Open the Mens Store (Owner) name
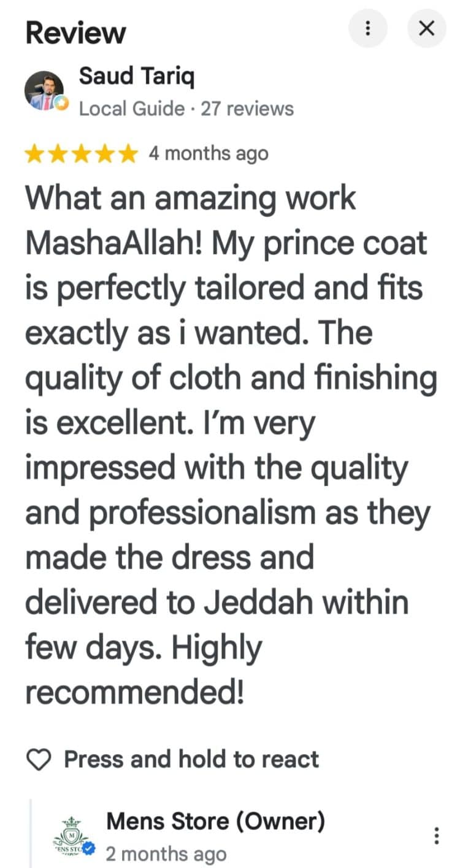Image resolution: width=471 pixels, height=868 pixels. click(x=216, y=821)
